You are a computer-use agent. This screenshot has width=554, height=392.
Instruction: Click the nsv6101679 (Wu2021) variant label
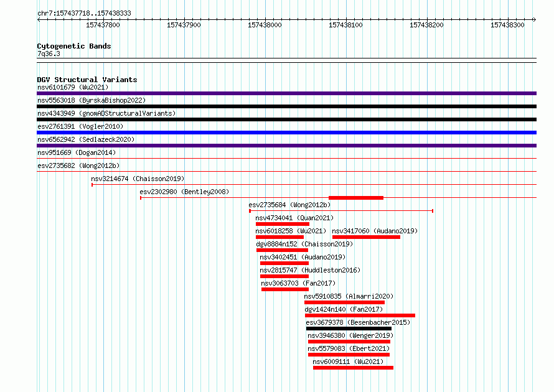pos(73,87)
